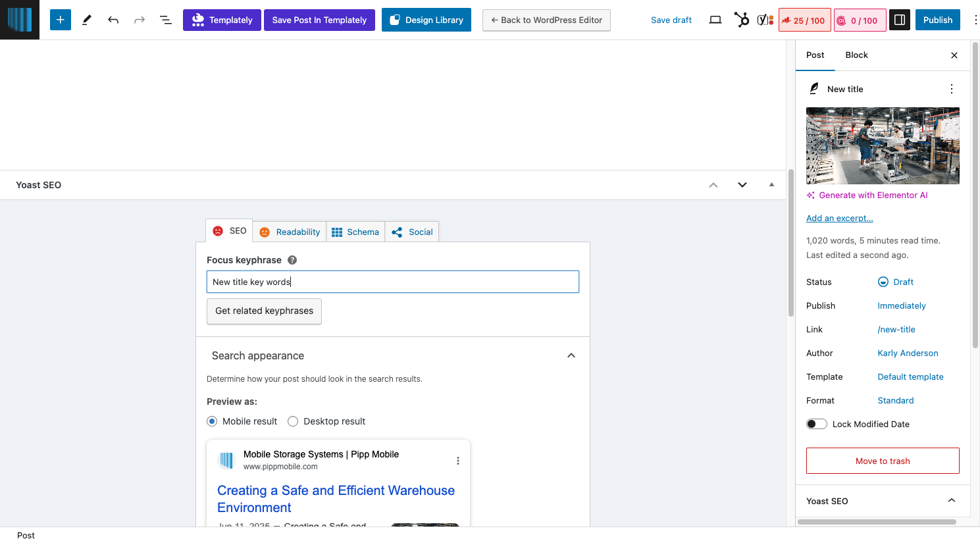Click Back to WordPress Editor

[x=546, y=20]
